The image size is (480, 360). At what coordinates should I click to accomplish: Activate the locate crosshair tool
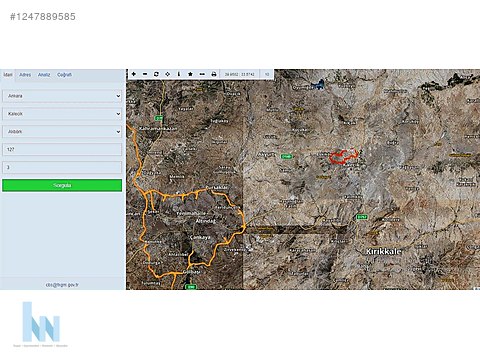point(168,74)
